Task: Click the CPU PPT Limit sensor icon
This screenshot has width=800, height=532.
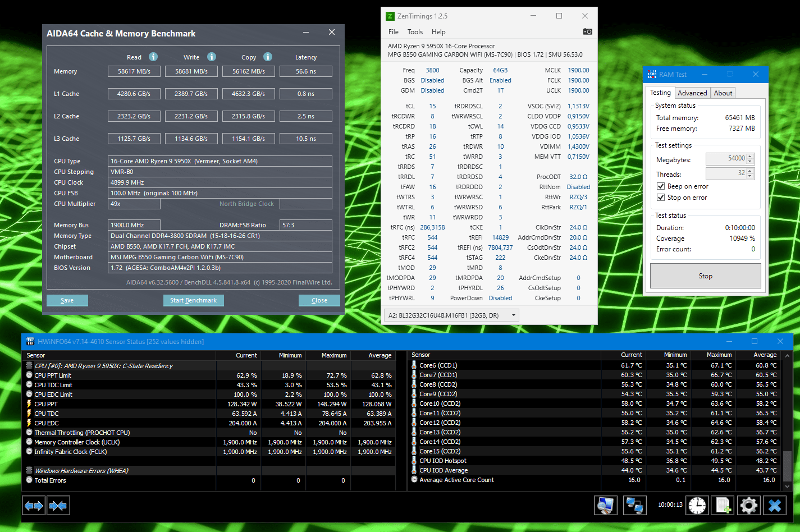Action: pos(29,375)
